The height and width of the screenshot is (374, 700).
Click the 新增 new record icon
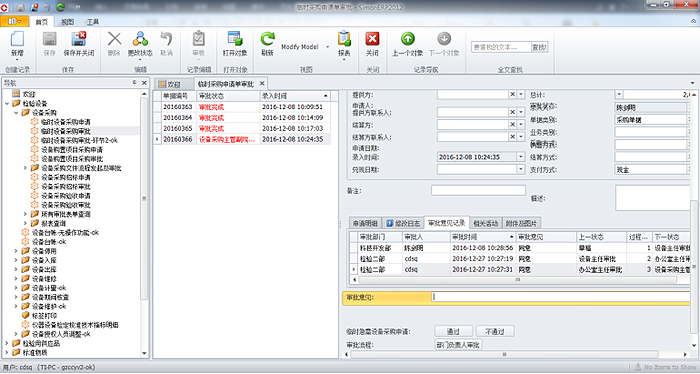(17, 39)
